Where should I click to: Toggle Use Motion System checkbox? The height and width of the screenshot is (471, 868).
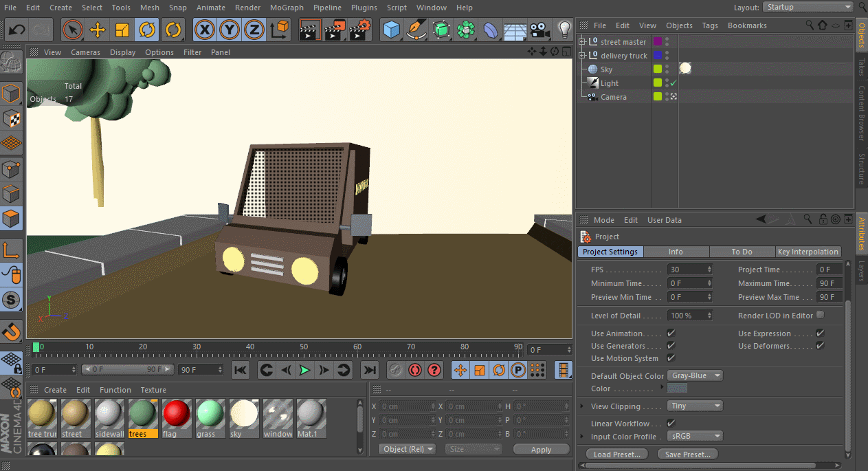[671, 358]
